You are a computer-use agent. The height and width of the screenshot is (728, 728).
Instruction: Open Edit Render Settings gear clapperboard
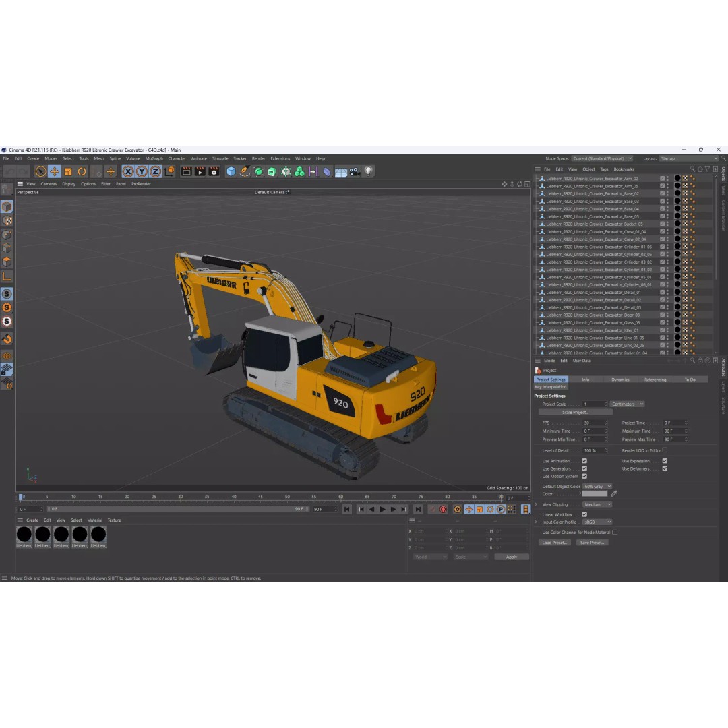pos(214,172)
